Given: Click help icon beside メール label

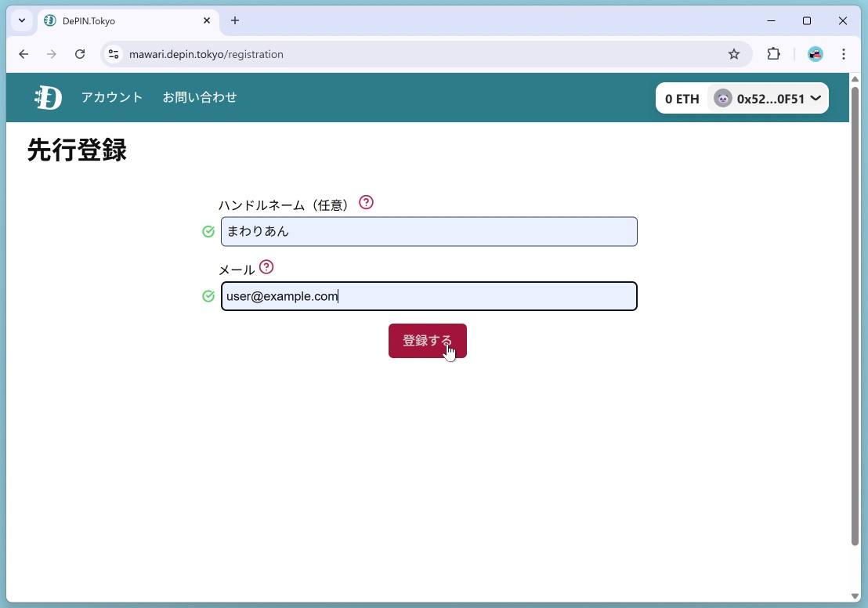Looking at the screenshot, I should point(266,267).
